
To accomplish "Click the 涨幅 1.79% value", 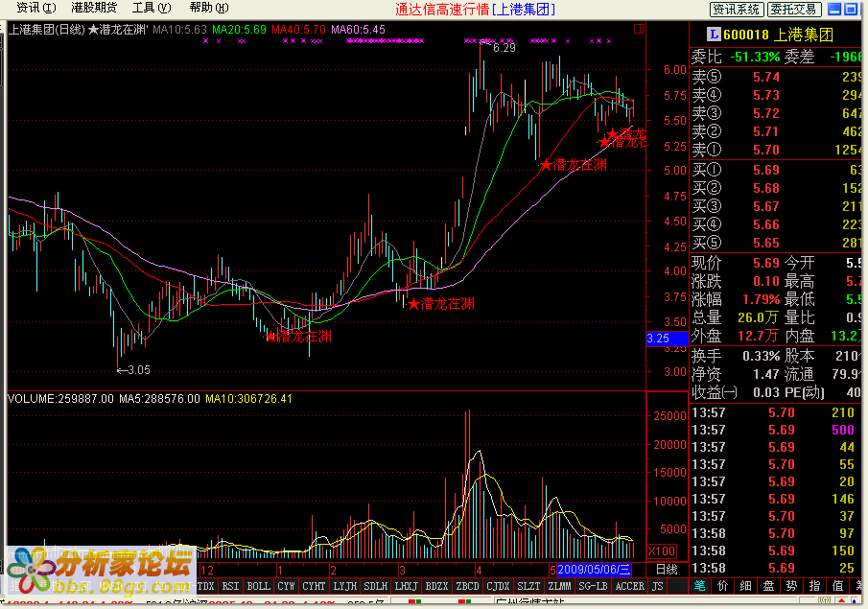I will click(761, 299).
